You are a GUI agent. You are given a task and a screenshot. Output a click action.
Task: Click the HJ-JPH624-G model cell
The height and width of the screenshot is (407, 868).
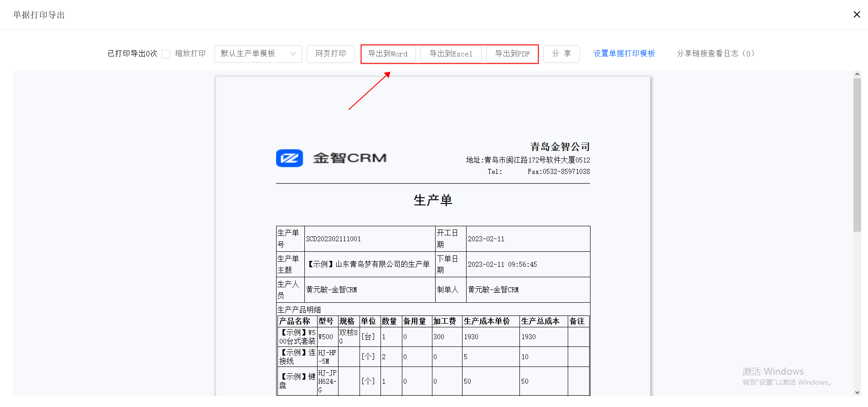pyautogui.click(x=327, y=381)
